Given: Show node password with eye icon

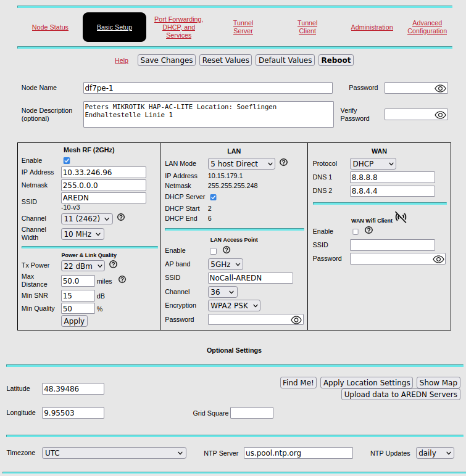Looking at the screenshot, I should (x=440, y=88).
